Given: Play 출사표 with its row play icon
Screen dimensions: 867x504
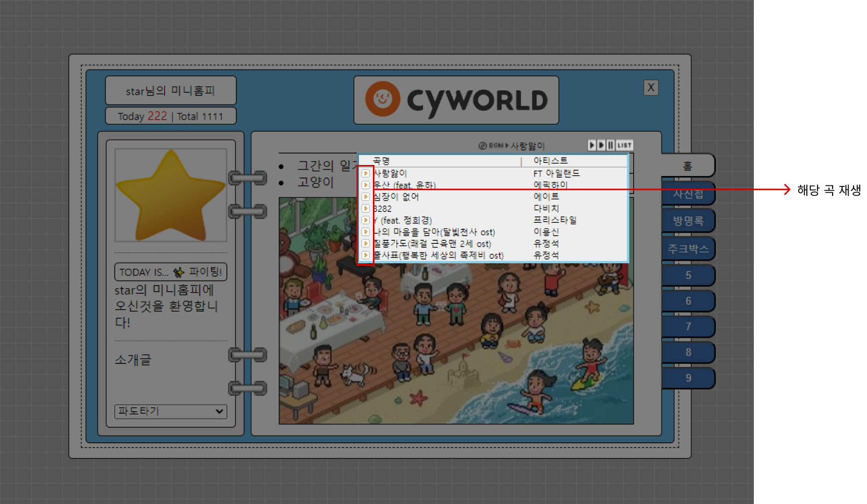Looking at the screenshot, I should coord(365,255).
